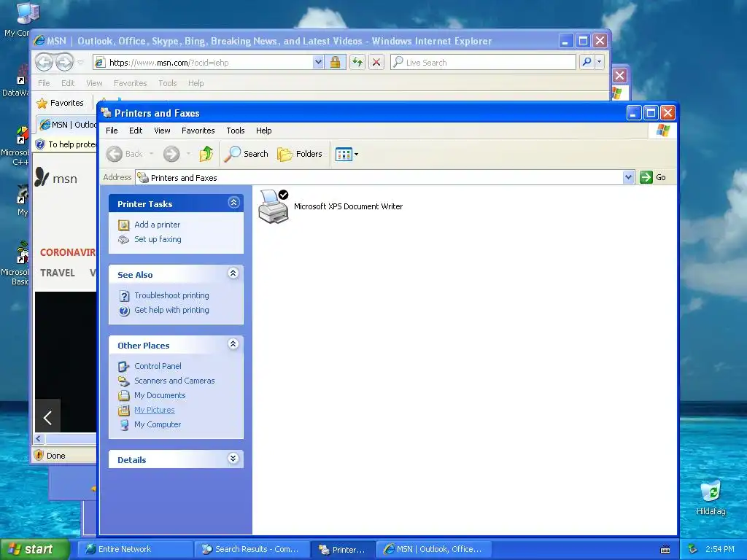
Task: Open the Favorites menu in Printers and Faxes
Action: pos(198,131)
